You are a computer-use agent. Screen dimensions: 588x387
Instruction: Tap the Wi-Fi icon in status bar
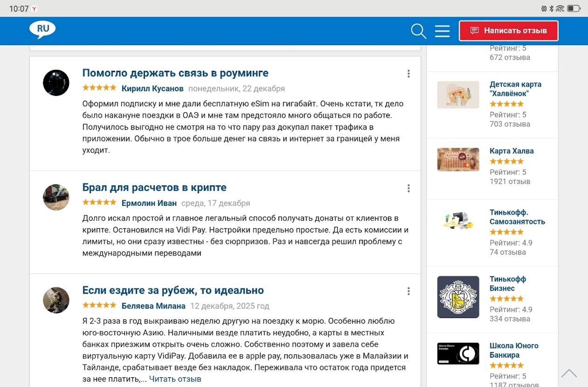click(x=560, y=8)
